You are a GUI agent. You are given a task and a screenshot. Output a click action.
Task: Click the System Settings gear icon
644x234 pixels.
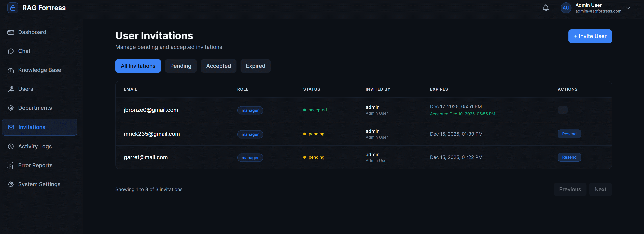click(x=11, y=184)
